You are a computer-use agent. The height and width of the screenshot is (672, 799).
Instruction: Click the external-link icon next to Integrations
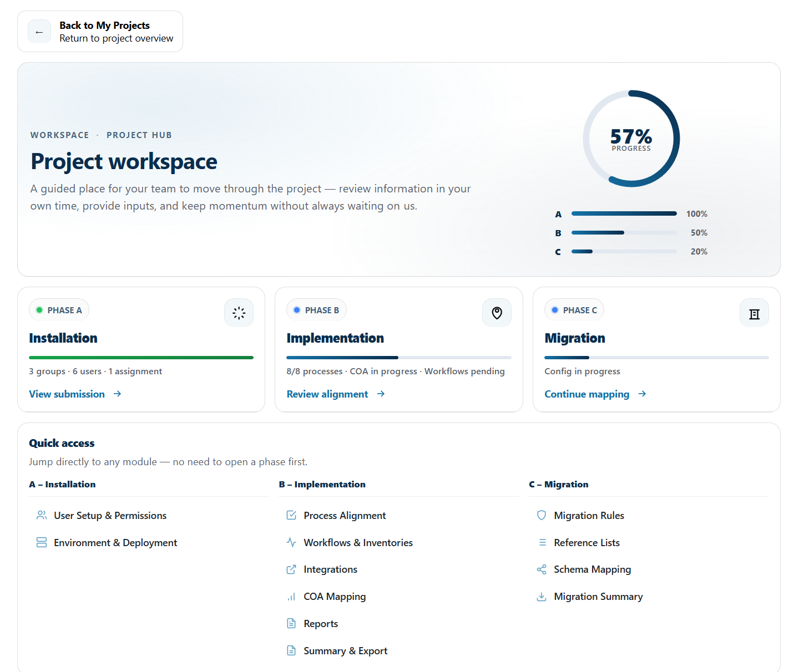(291, 569)
